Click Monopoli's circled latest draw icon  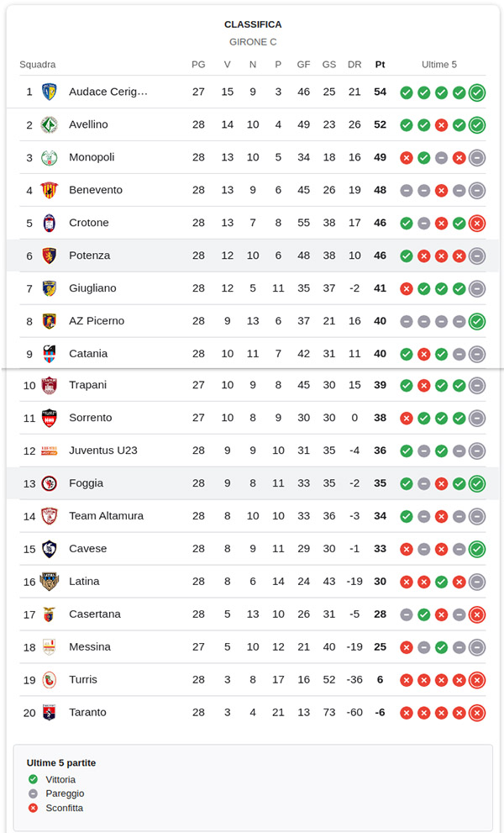[x=477, y=157]
